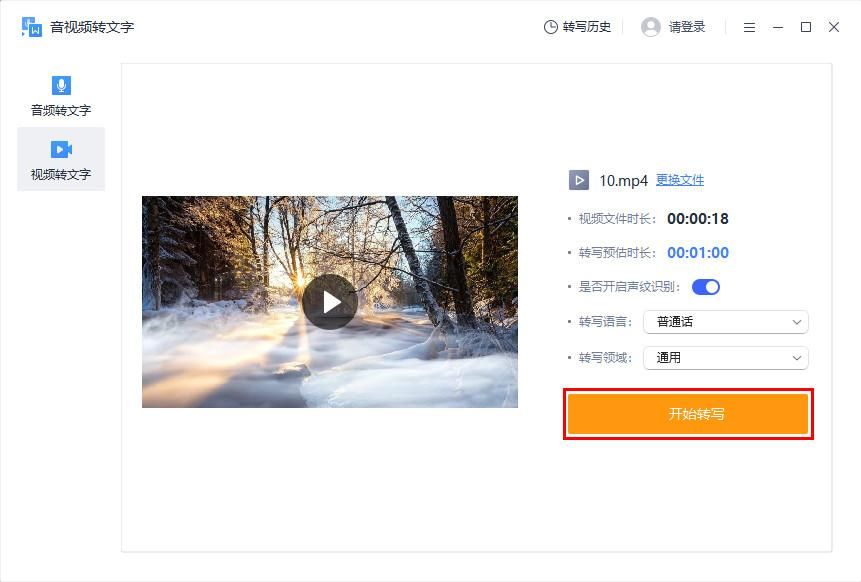Click the clock icon next to 转写历史
Screen dimensions: 861x582
pos(550,27)
